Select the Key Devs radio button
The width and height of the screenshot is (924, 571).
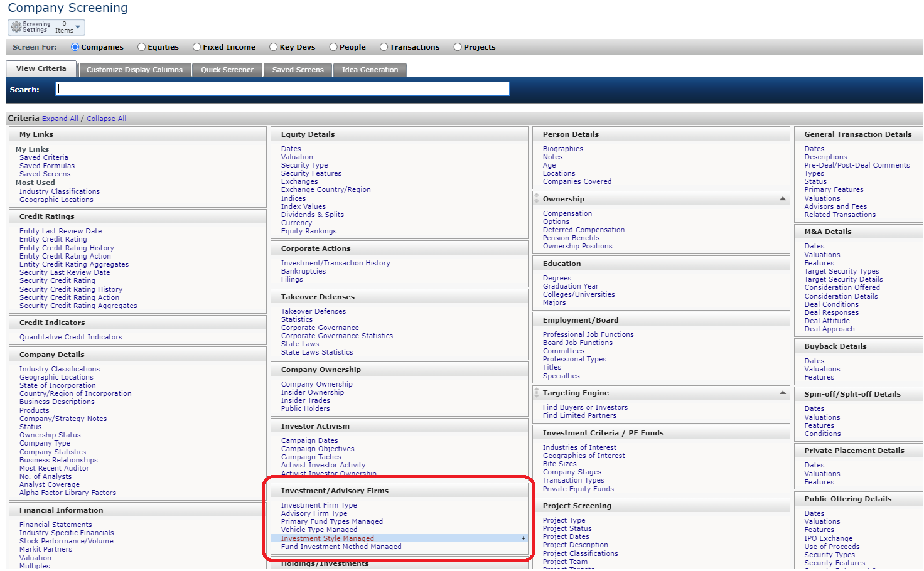(274, 47)
